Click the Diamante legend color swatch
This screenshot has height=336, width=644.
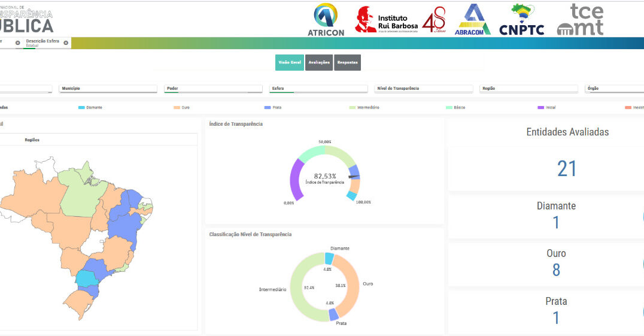[81, 108]
